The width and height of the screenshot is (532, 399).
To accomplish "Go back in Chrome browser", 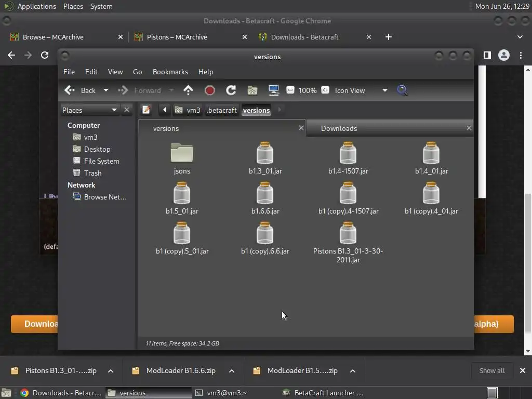I will click(x=11, y=55).
